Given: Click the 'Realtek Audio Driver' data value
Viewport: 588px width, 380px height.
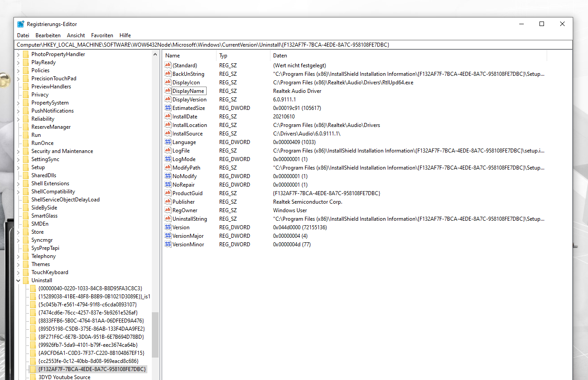Looking at the screenshot, I should pos(297,91).
